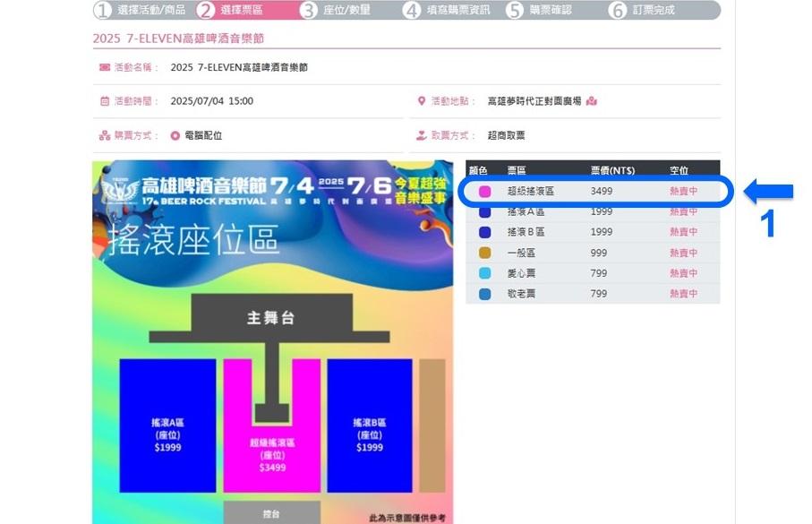Image resolution: width=812 pixels, height=524 pixels.
Task: Click the ticket icon beside 活動名稱
Action: pos(105,67)
